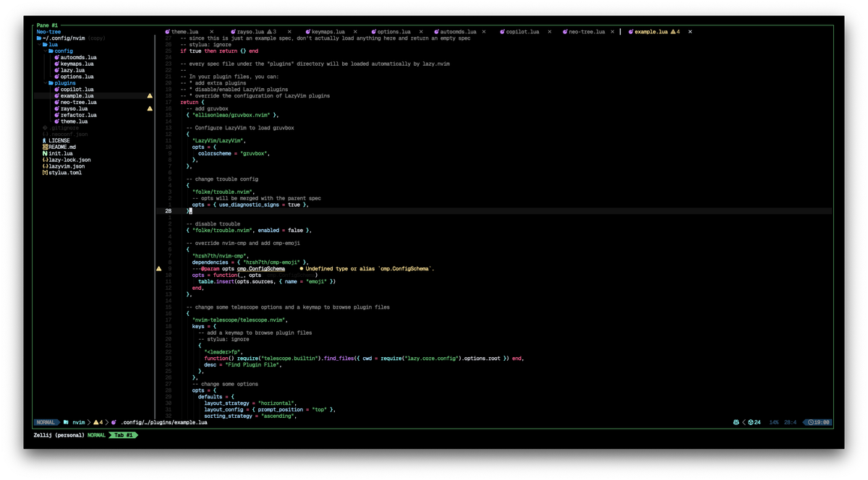868x480 pixels.
Task: Click the warning triangle beside rayso.lua in Neo-tree
Action: pyautogui.click(x=150, y=108)
